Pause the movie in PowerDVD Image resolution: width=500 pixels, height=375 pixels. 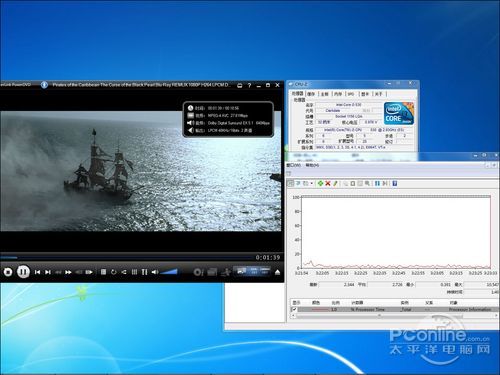point(23,272)
